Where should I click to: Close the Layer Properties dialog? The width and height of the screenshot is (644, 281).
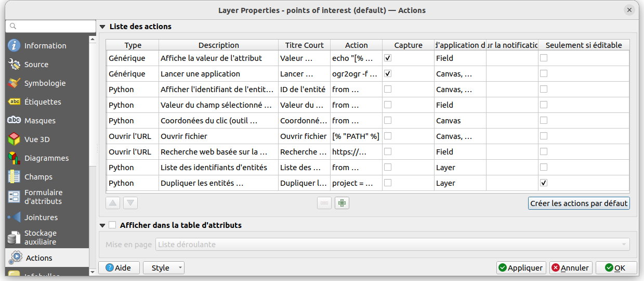pyautogui.click(x=629, y=10)
